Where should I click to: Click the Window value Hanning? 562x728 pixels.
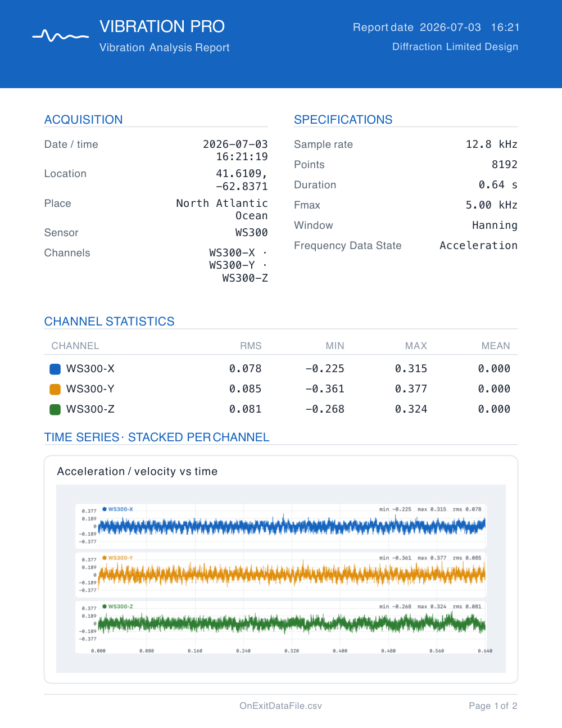click(x=495, y=225)
